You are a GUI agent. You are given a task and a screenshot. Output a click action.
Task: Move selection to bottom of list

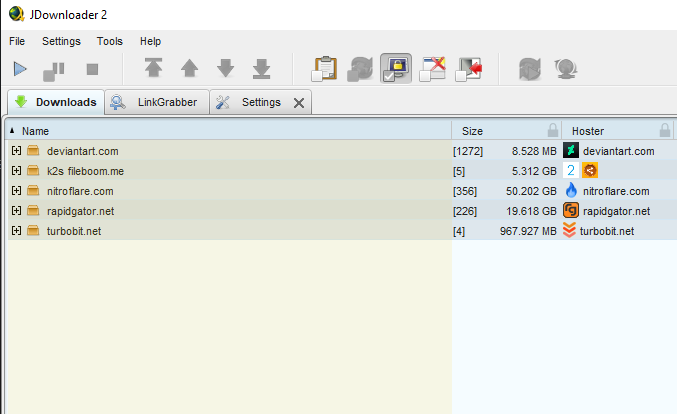click(262, 69)
